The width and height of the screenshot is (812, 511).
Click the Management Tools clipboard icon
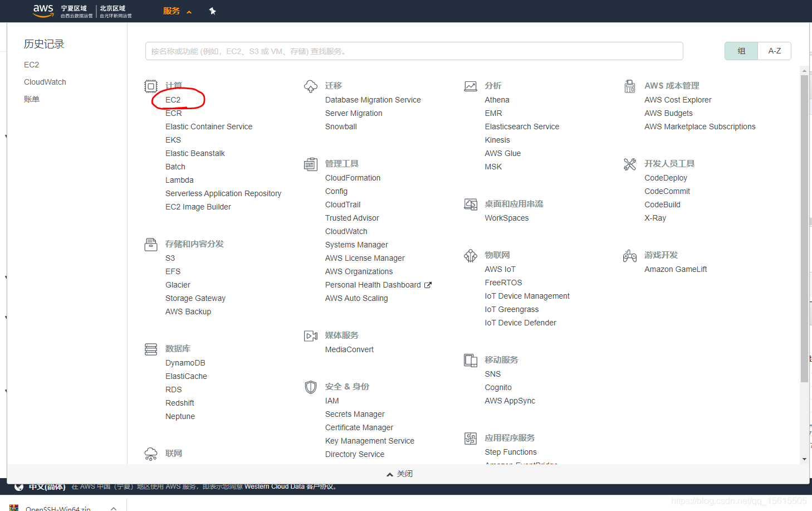click(x=311, y=164)
